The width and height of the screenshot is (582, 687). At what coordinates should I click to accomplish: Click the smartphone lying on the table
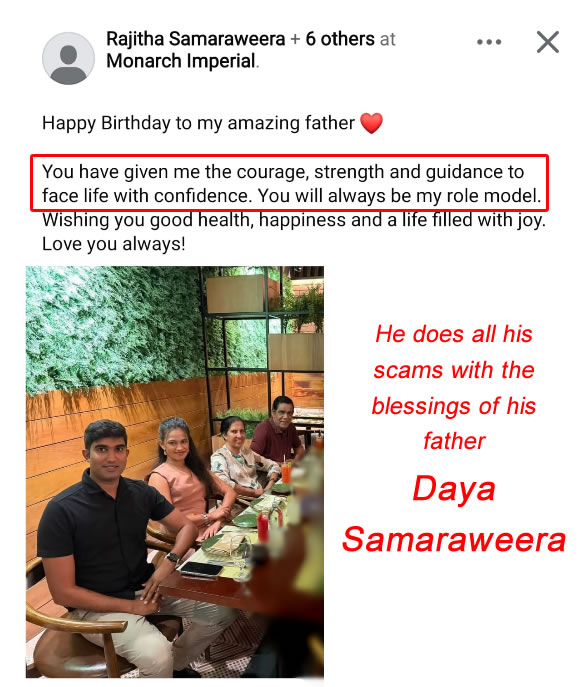point(202,569)
